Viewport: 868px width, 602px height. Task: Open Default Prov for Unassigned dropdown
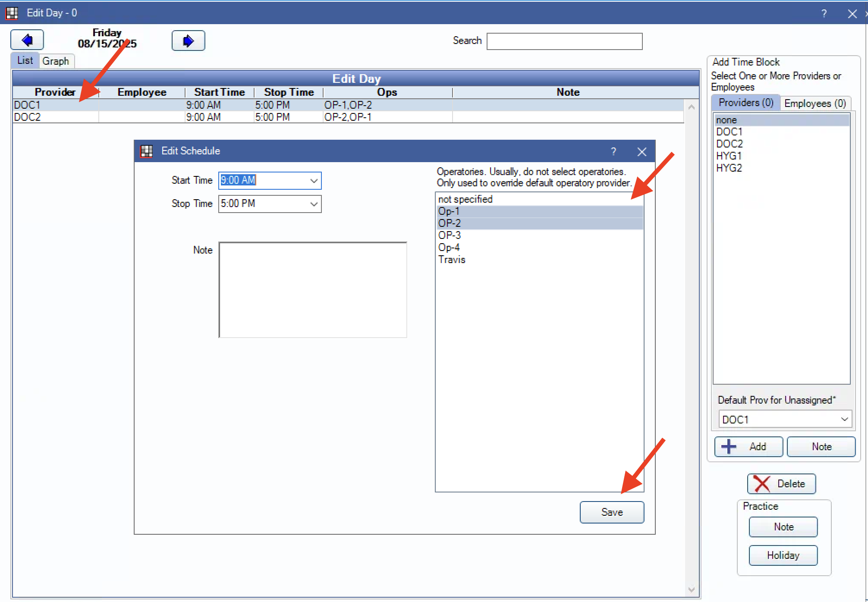(844, 419)
